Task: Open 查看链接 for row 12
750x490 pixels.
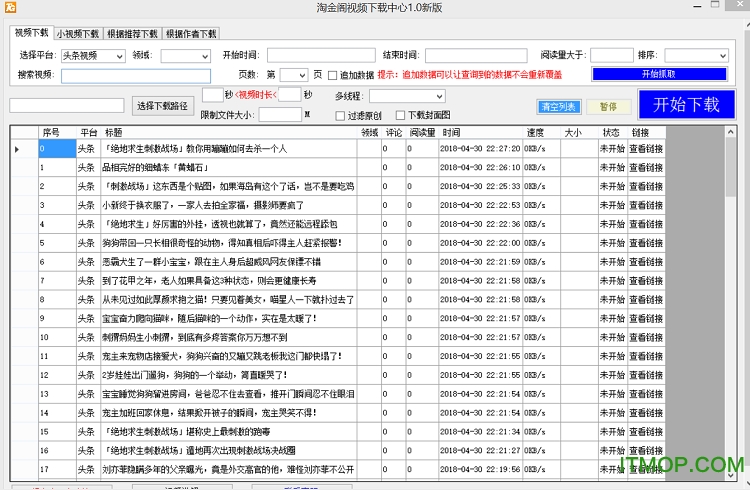Action: pyautogui.click(x=646, y=375)
